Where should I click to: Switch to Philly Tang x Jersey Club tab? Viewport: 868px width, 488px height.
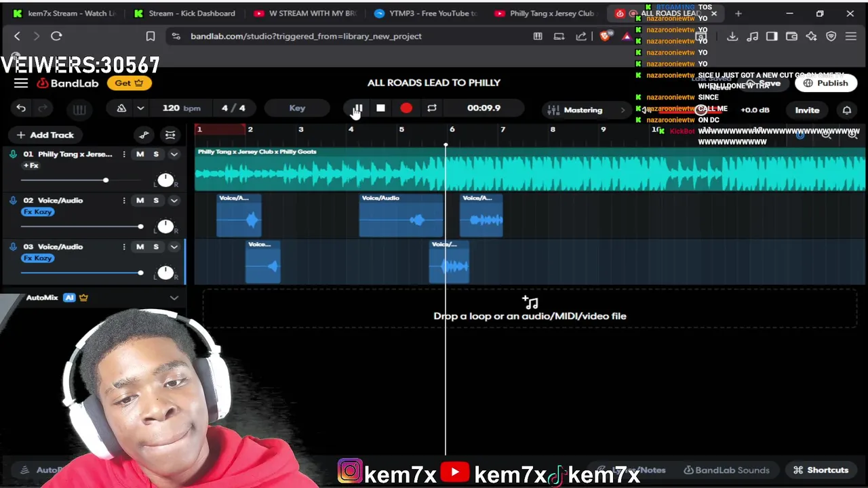pos(547,13)
